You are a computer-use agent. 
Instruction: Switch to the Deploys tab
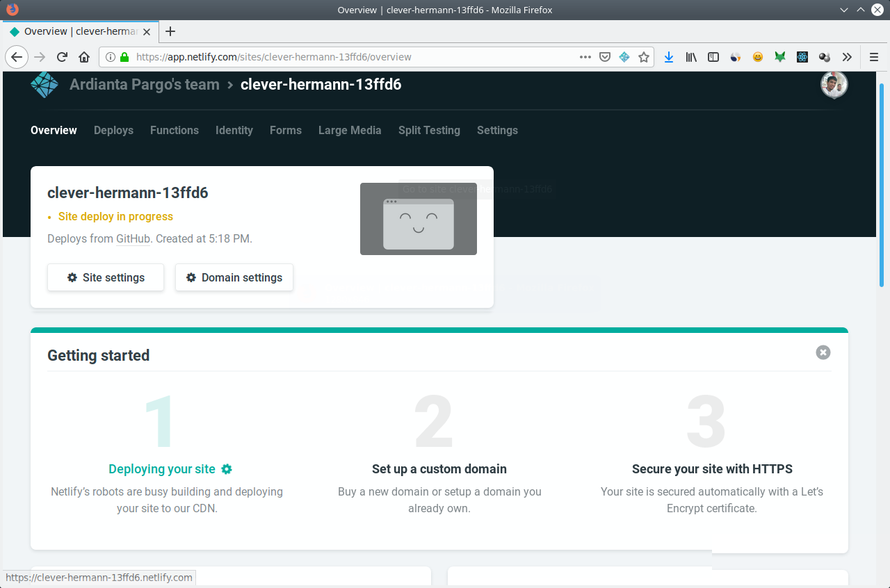[x=113, y=131]
